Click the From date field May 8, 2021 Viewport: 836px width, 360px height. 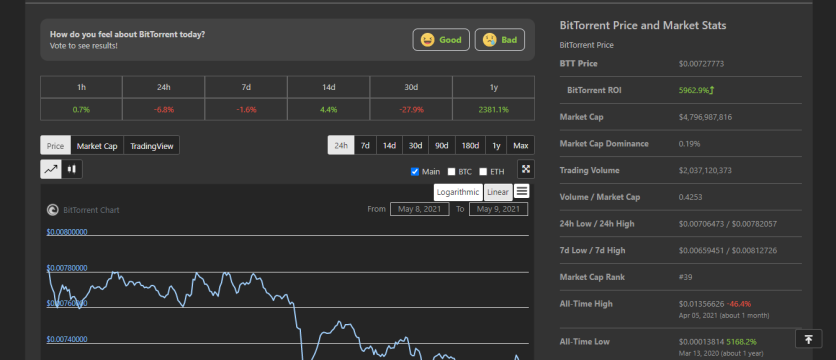[x=420, y=209]
